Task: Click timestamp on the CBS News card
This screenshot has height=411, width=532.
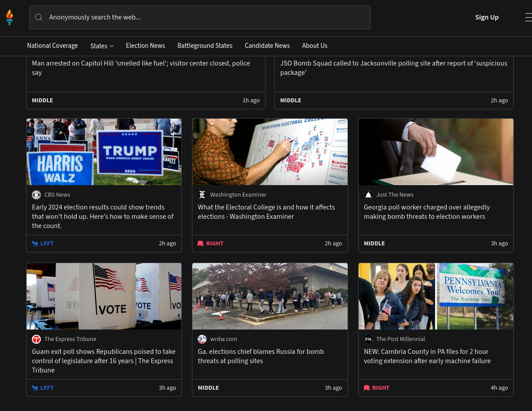Action: coord(168,244)
